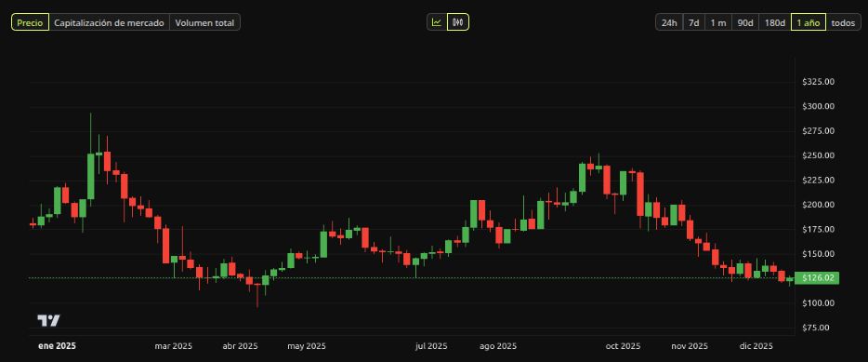This screenshot has width=868, height=362.
Task: Click the $200.00 price axis label
Action: pos(818,205)
